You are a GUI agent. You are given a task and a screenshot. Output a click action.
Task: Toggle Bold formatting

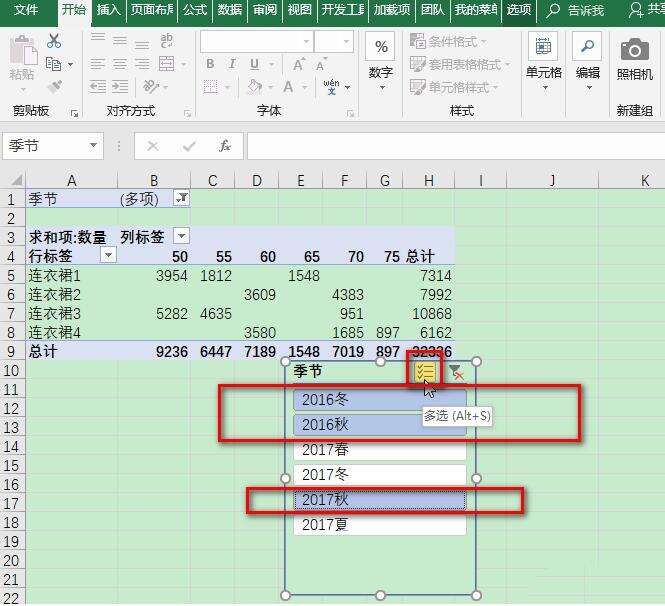tap(210, 64)
